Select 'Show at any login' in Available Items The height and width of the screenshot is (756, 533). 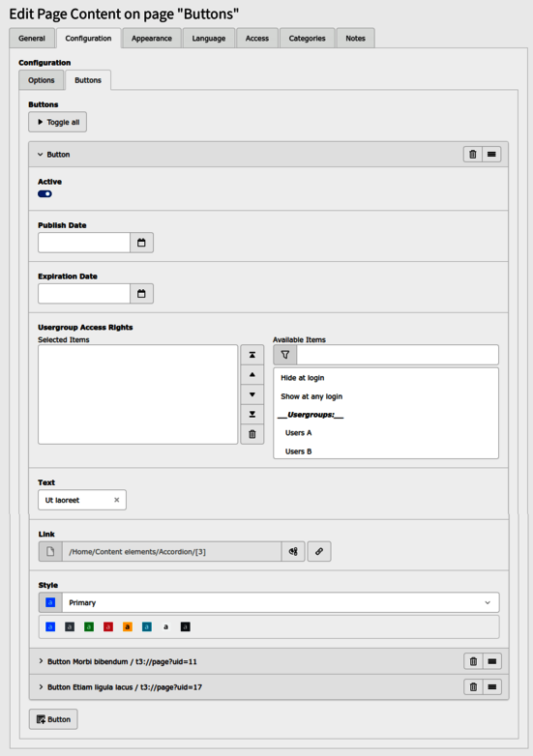click(x=386, y=396)
